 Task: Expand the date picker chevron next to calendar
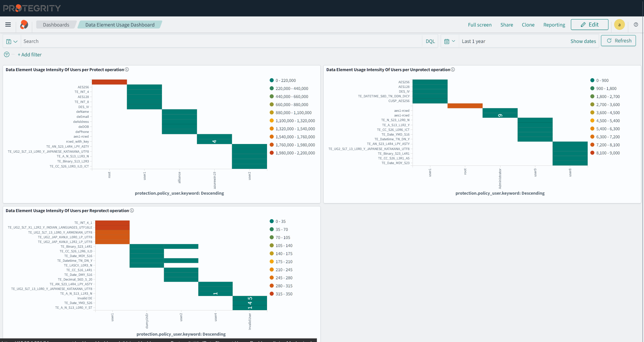pos(453,41)
